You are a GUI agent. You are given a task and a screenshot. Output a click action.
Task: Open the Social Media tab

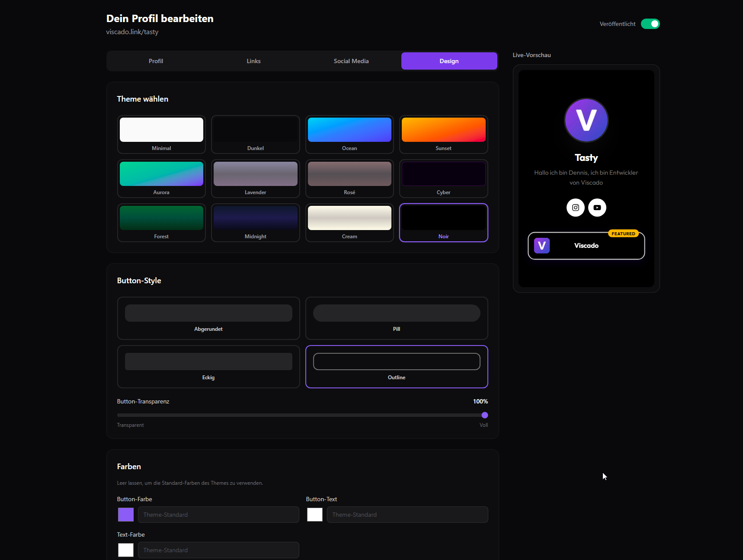click(x=351, y=61)
